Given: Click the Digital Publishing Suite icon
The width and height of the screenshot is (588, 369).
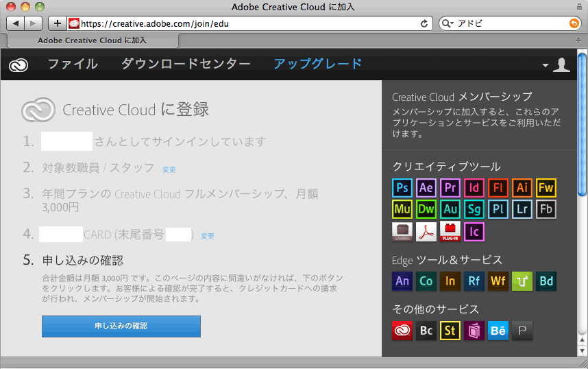Looking at the screenshot, I should pos(474,331).
